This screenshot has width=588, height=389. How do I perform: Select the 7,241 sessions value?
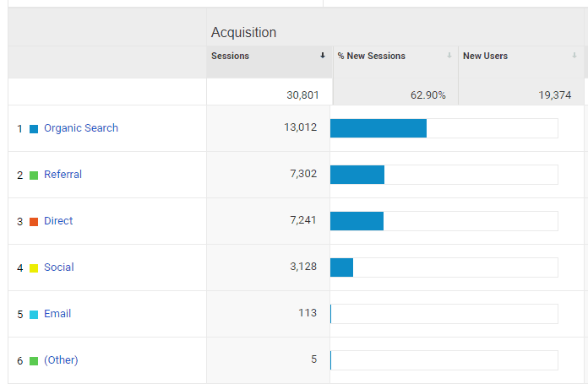tap(303, 220)
